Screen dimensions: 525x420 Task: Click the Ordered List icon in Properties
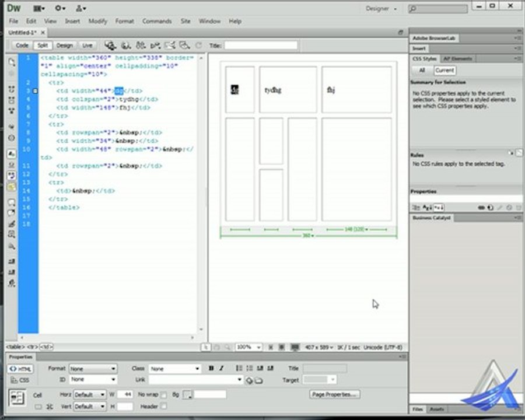click(x=250, y=368)
